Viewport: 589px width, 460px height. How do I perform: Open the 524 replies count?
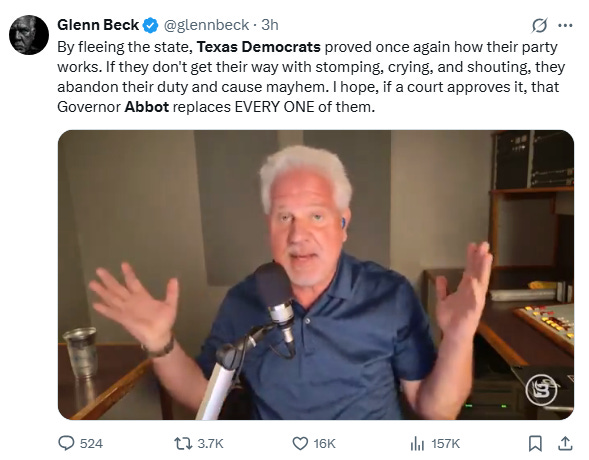coord(91,444)
